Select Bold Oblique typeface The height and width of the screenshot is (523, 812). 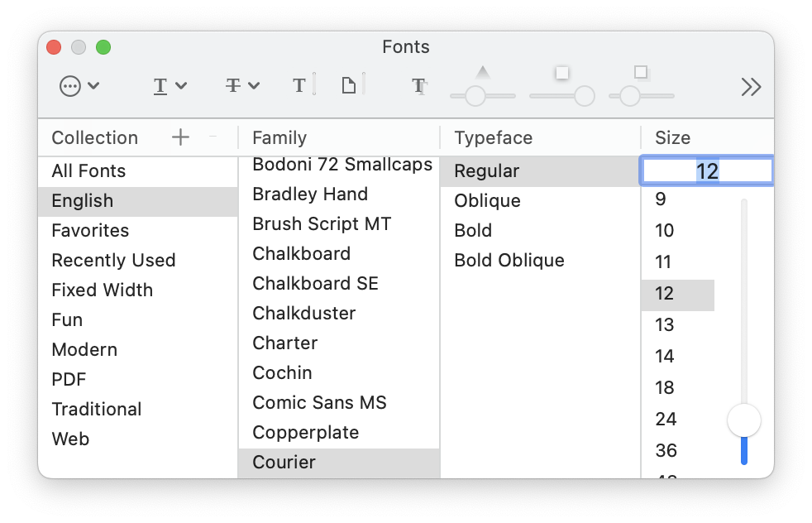click(x=540, y=260)
